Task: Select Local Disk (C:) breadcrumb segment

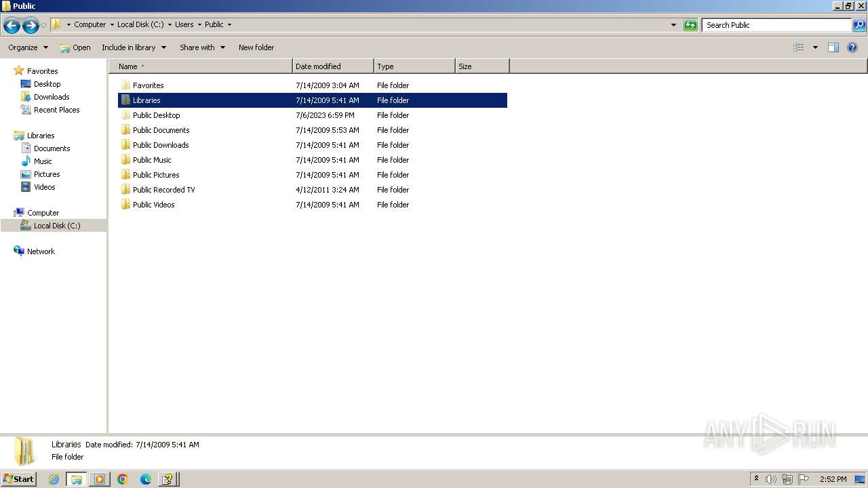Action: [140, 24]
